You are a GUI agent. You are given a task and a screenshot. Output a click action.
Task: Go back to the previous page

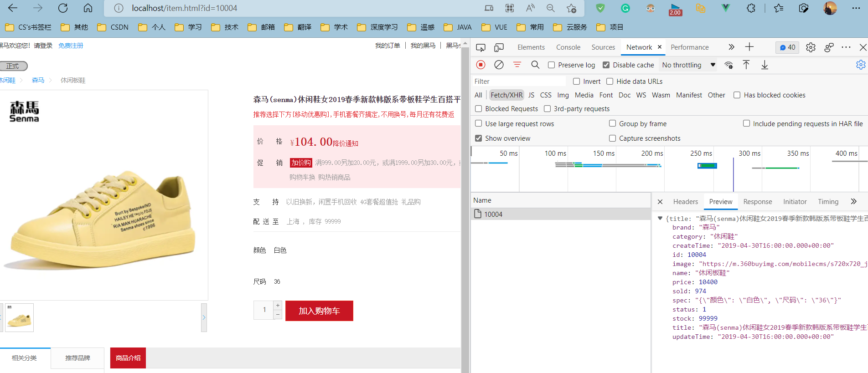tap(13, 8)
